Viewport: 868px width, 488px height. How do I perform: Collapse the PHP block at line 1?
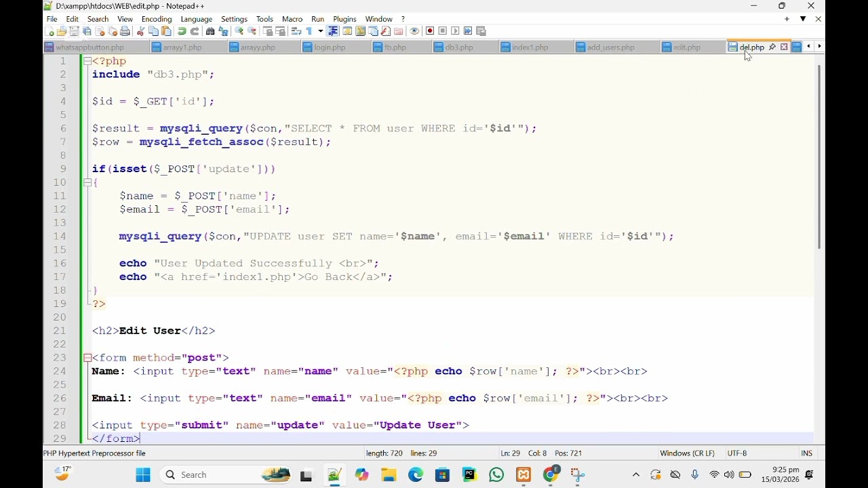point(87,61)
